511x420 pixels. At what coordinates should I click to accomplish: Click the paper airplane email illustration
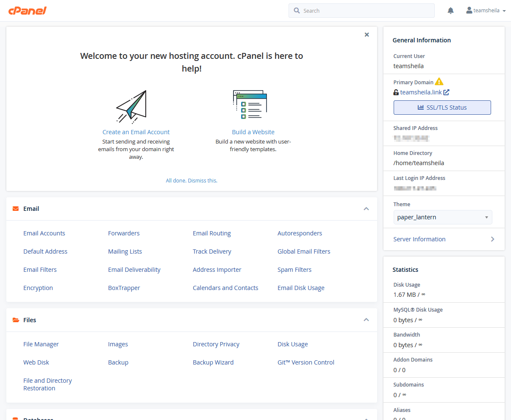coord(131,106)
